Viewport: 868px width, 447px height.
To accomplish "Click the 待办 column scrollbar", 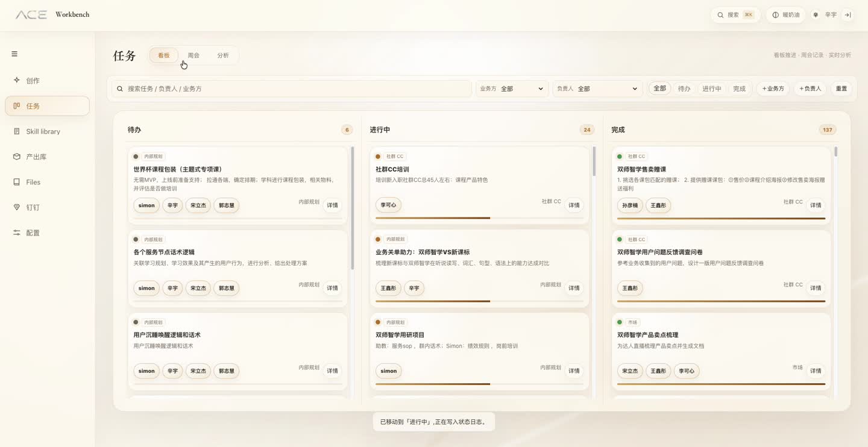I will (353, 208).
